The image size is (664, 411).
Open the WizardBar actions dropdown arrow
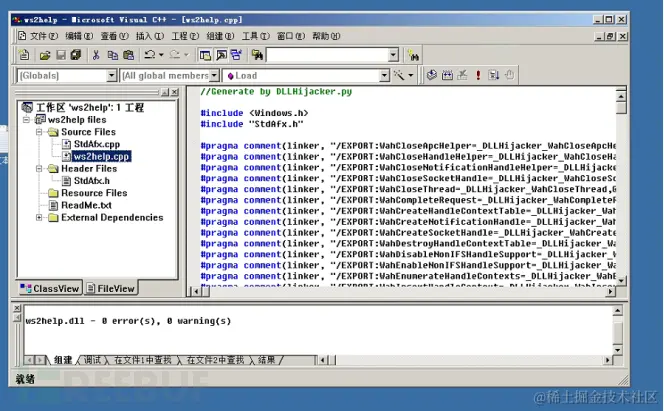(410, 75)
